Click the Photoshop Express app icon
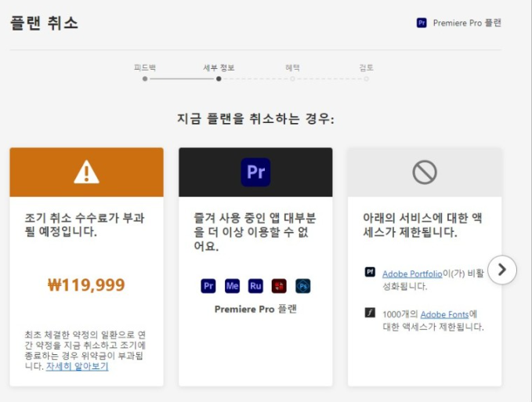This screenshot has height=402, width=532. pyautogui.click(x=302, y=286)
